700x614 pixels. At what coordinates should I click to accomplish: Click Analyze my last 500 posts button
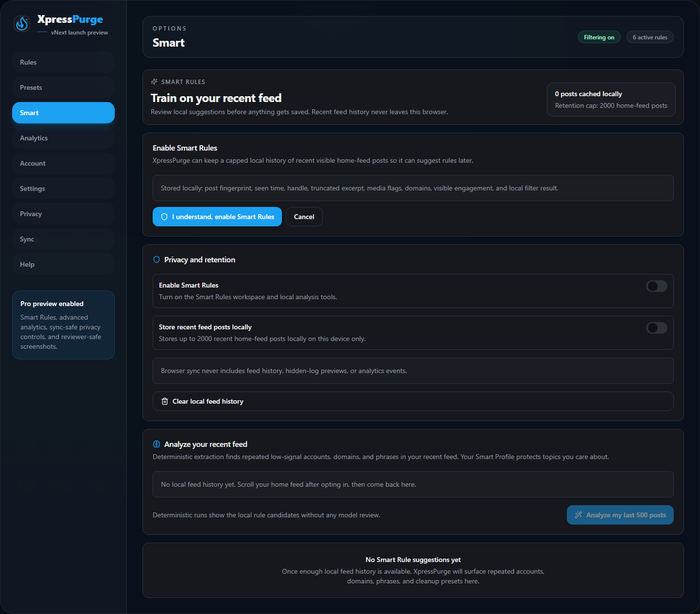click(620, 515)
